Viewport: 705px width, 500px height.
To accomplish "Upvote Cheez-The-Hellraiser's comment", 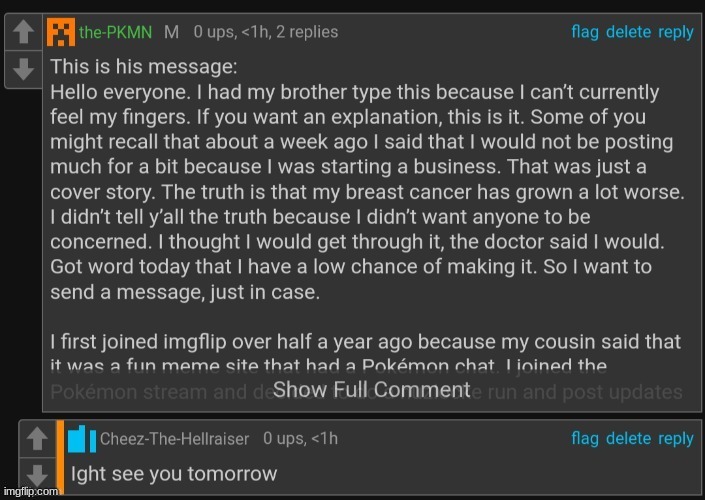I will pos(36,438).
